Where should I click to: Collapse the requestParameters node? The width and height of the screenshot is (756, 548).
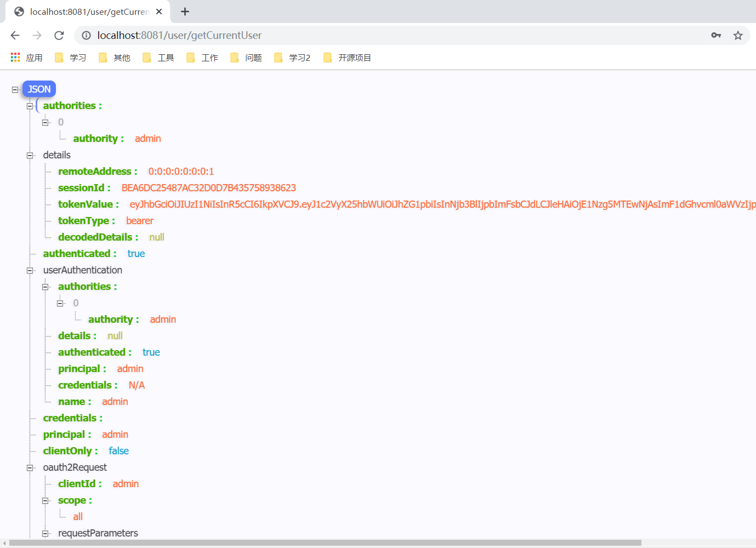click(x=46, y=534)
